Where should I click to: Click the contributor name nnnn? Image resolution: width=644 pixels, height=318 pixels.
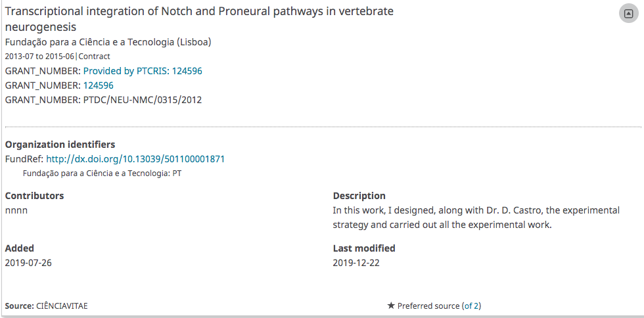[x=16, y=210]
